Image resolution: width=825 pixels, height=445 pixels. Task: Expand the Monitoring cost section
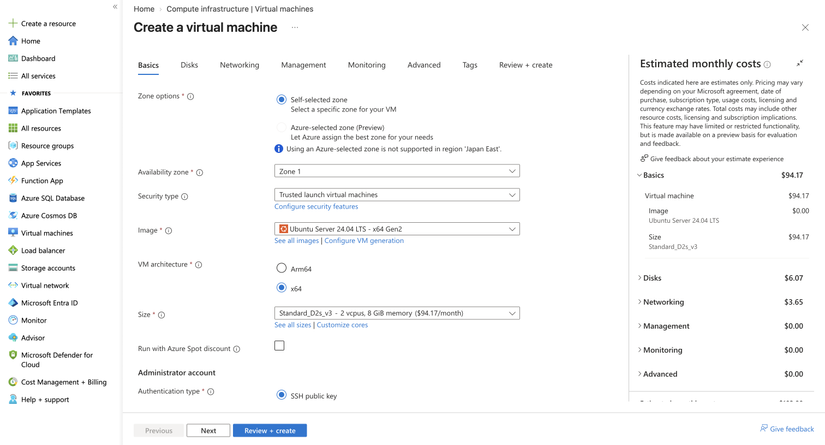click(x=639, y=350)
